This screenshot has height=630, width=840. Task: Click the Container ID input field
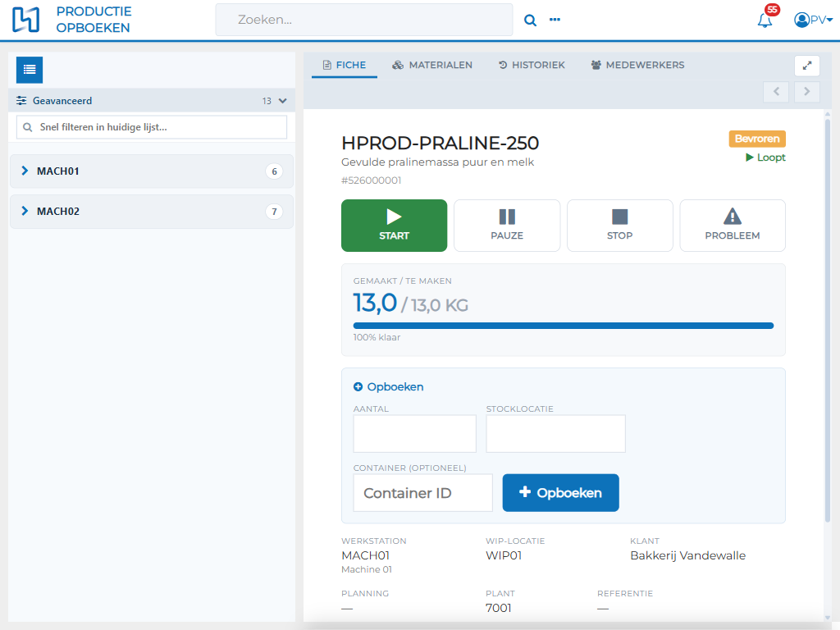tap(422, 493)
